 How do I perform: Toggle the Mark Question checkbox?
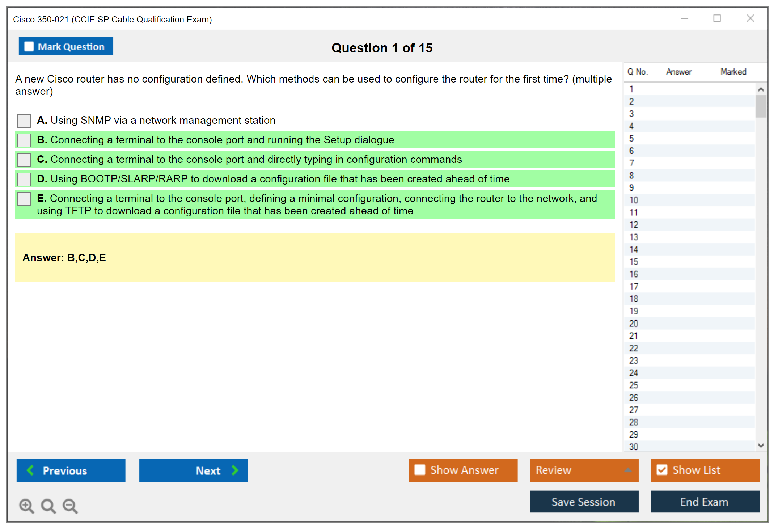[29, 47]
